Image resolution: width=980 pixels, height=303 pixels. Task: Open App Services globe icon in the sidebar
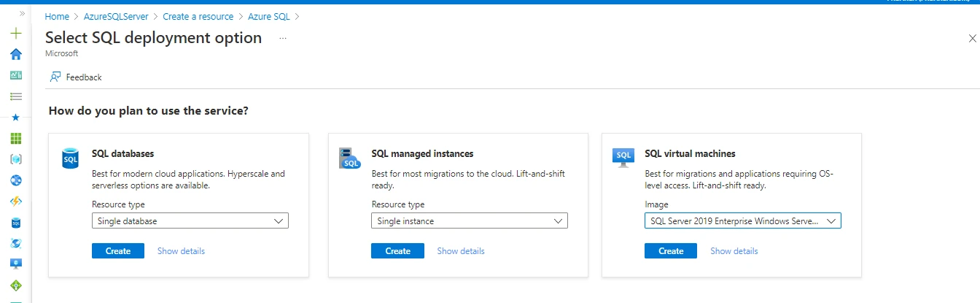click(x=16, y=180)
